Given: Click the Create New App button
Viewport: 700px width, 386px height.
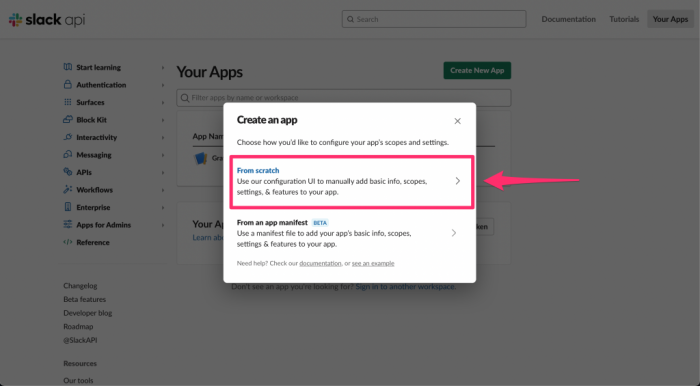Looking at the screenshot, I should [x=477, y=71].
